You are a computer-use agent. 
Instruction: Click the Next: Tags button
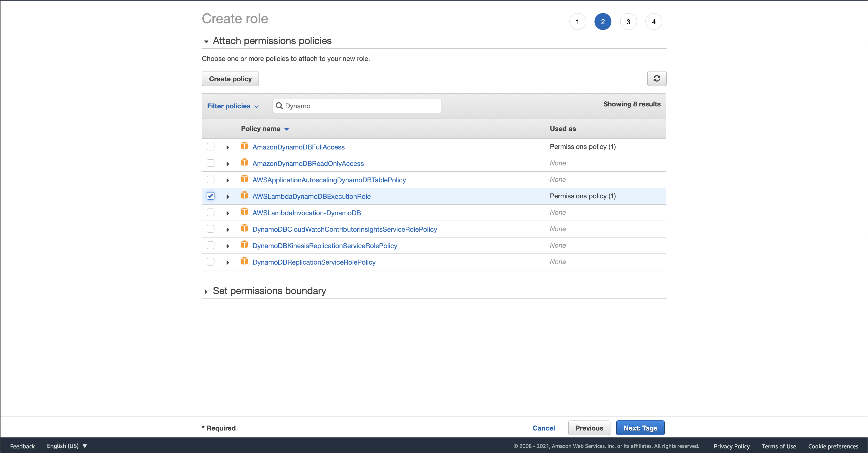coord(640,428)
